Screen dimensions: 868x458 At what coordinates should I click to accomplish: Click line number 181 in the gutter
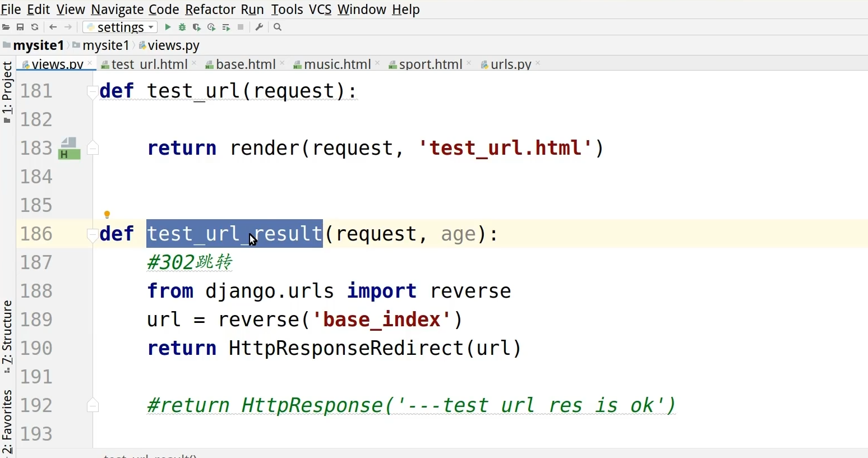[x=36, y=91]
